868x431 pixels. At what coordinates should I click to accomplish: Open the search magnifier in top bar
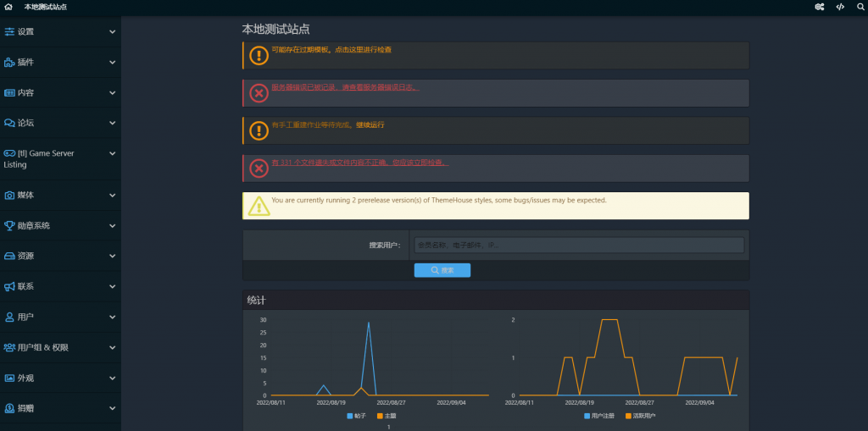860,7
